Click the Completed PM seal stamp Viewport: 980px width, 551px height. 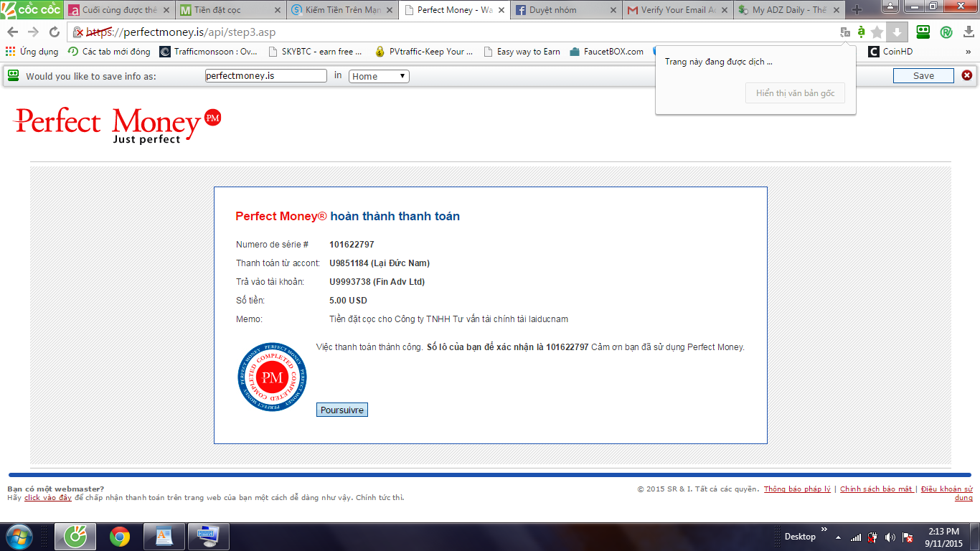[272, 377]
